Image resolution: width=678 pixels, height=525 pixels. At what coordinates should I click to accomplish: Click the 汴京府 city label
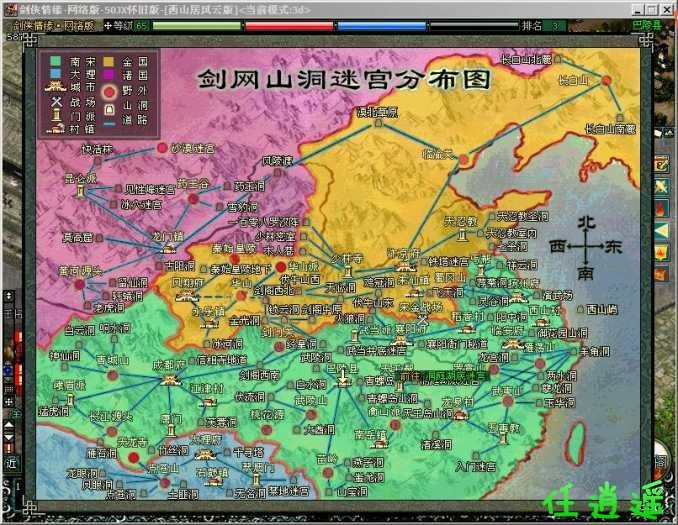(403, 254)
